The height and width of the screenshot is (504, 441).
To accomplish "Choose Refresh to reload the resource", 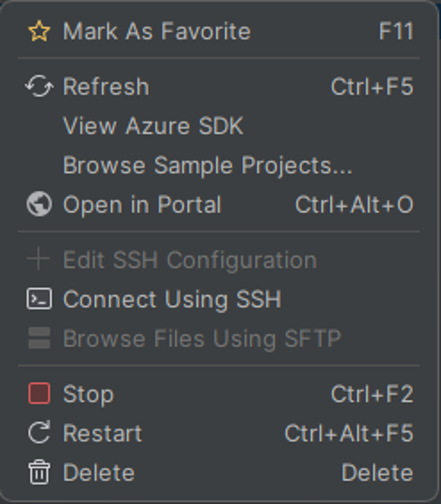I will pyautogui.click(x=107, y=86).
